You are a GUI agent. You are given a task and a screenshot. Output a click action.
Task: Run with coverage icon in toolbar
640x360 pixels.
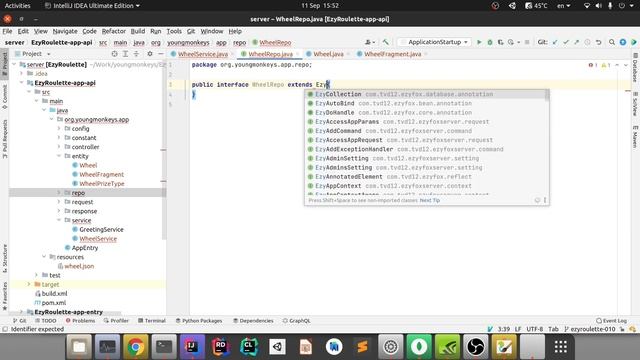click(500, 42)
